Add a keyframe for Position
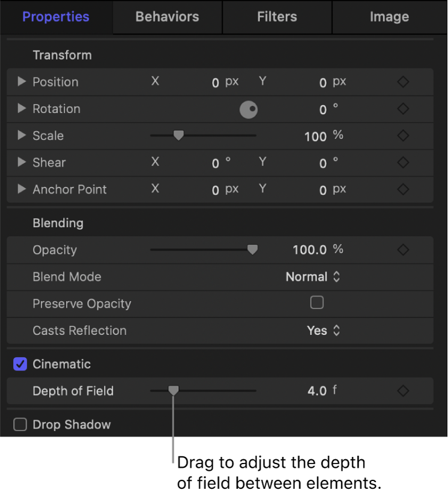448x499 pixels. pos(403,82)
